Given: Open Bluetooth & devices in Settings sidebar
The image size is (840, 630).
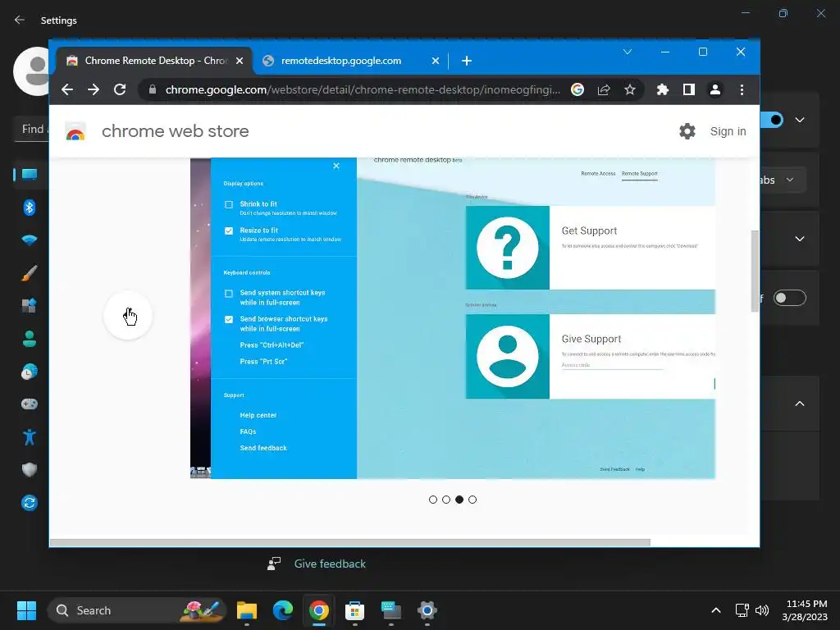Looking at the screenshot, I should [30, 208].
